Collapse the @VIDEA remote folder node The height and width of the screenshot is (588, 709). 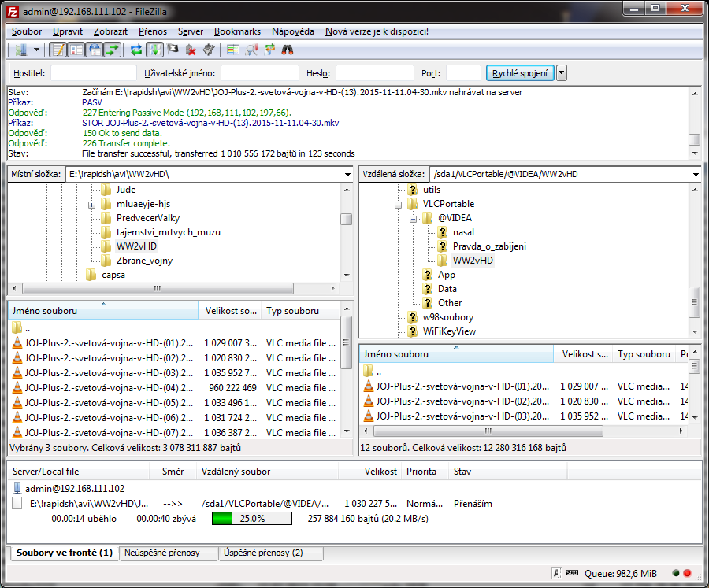[x=413, y=218]
